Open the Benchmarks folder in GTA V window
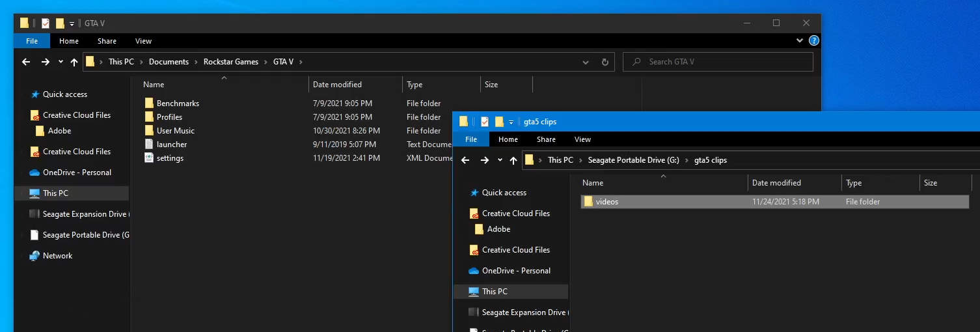The height and width of the screenshot is (332, 980). click(x=178, y=103)
